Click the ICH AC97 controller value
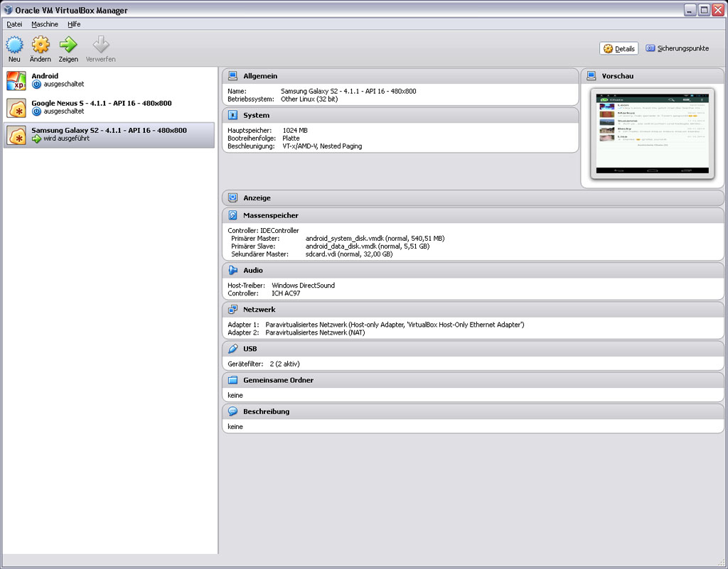 click(286, 293)
